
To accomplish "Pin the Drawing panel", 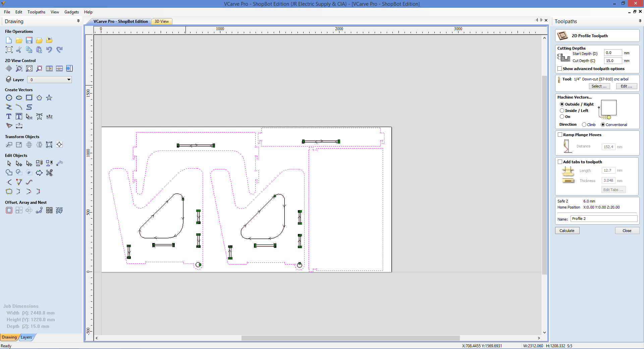I will pos(78,21).
